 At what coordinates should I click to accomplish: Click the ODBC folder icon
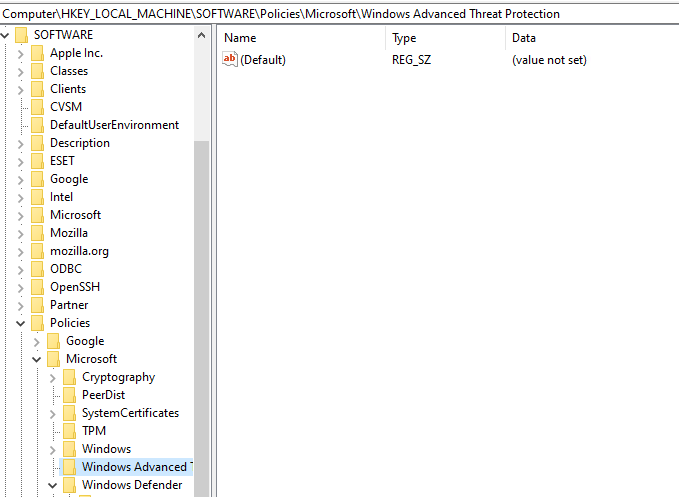pos(37,269)
